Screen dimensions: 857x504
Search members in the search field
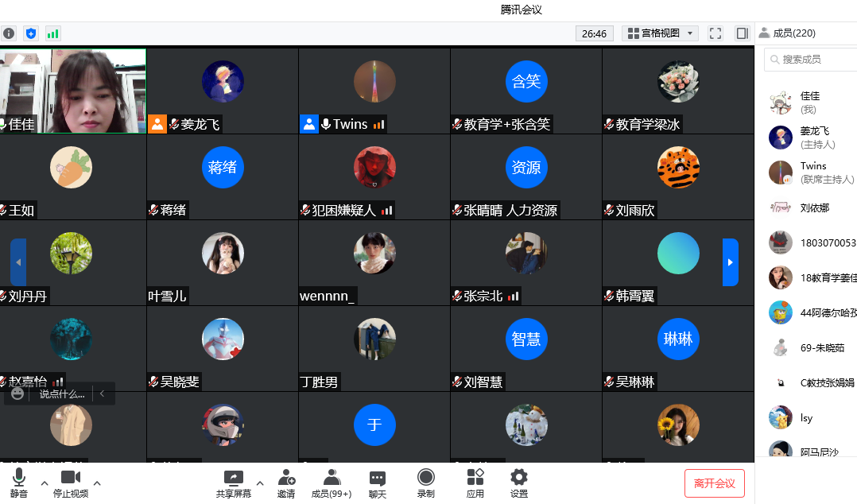[811, 59]
